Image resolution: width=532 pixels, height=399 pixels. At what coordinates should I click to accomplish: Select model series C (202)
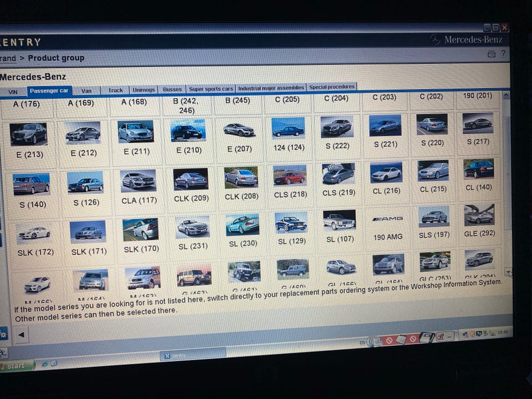pyautogui.click(x=431, y=96)
